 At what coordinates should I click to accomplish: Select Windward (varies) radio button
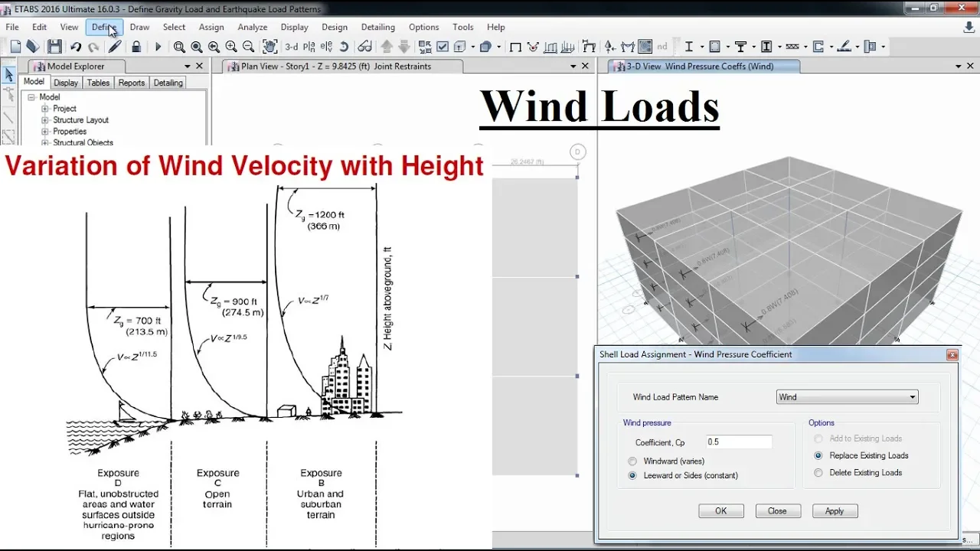coord(632,461)
